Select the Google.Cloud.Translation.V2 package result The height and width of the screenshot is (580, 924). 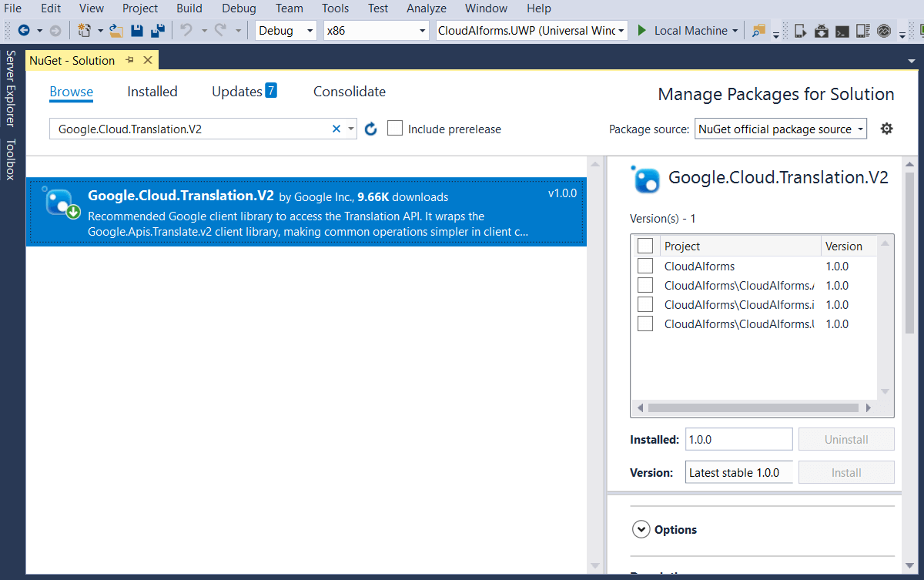pos(306,212)
